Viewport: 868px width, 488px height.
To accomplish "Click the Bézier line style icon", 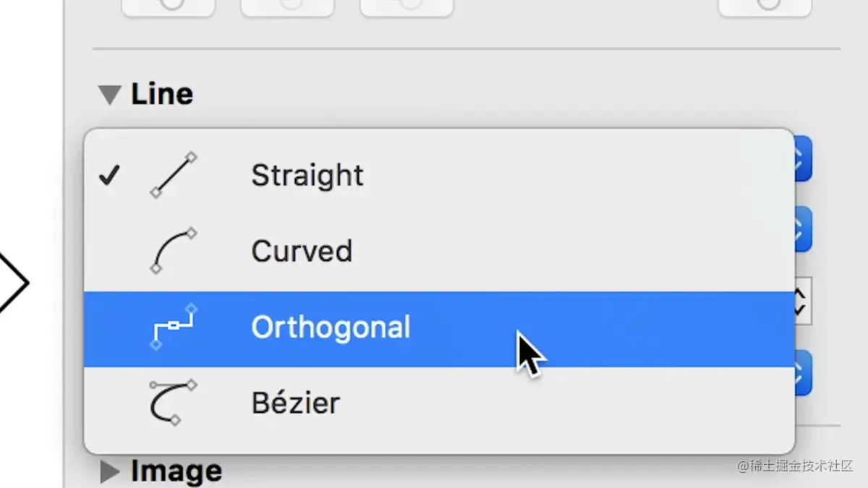I will pos(174,402).
